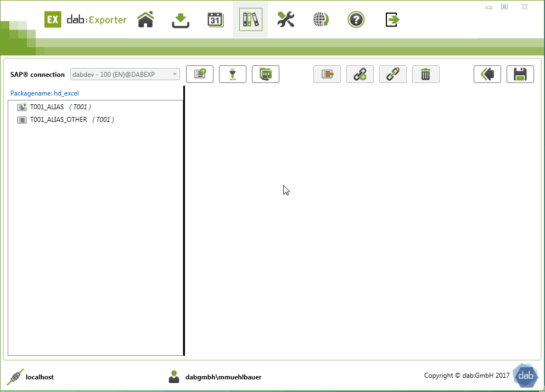Open the download/extraction icon
This screenshot has width=545, height=392.
[181, 20]
